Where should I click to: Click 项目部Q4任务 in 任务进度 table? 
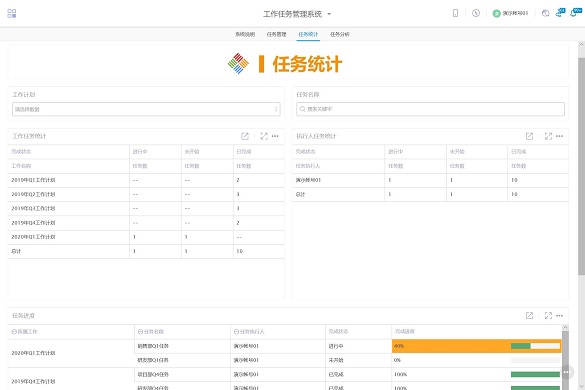[153, 374]
